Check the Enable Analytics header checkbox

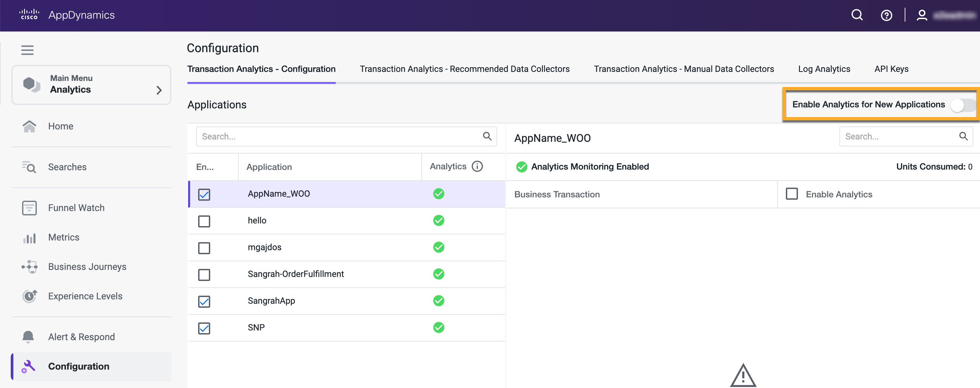pyautogui.click(x=792, y=194)
